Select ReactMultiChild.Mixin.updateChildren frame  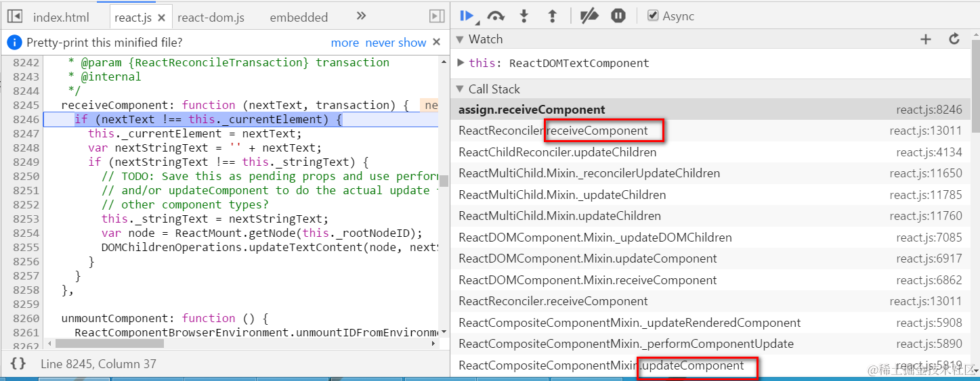point(710,216)
